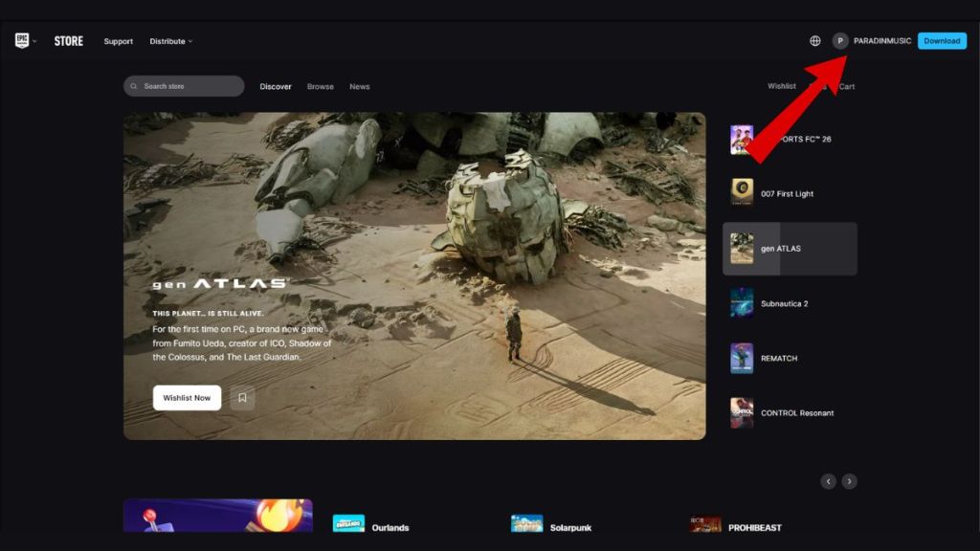Open the STORE home link

[68, 41]
